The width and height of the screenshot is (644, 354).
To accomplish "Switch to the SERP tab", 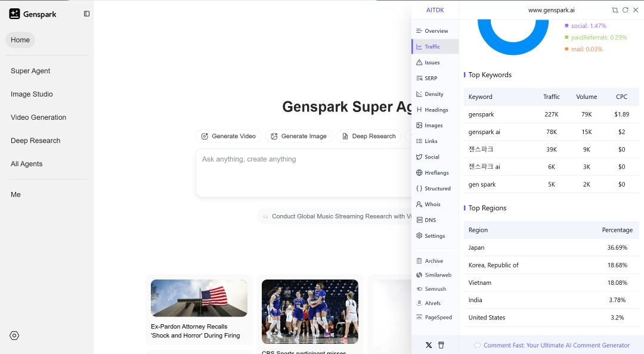I will tap(435, 78).
